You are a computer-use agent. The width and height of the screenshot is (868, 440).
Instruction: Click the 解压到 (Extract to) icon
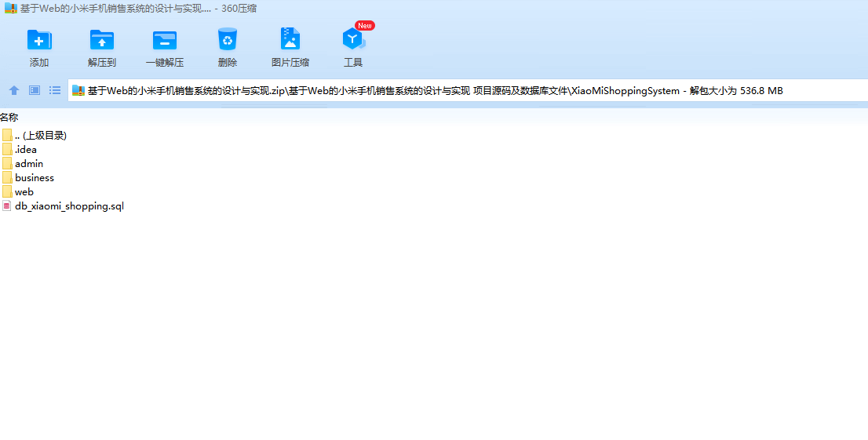[x=102, y=40]
